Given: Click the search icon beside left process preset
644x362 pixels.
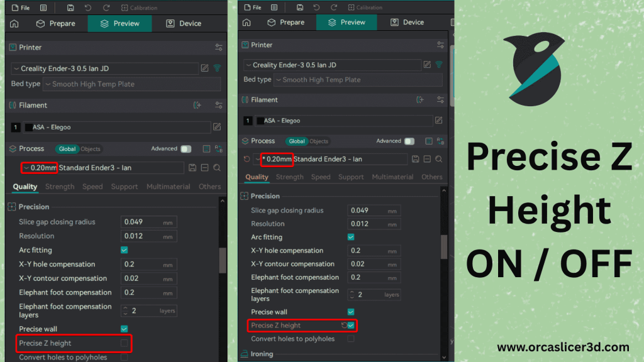Looking at the screenshot, I should pyautogui.click(x=217, y=168).
